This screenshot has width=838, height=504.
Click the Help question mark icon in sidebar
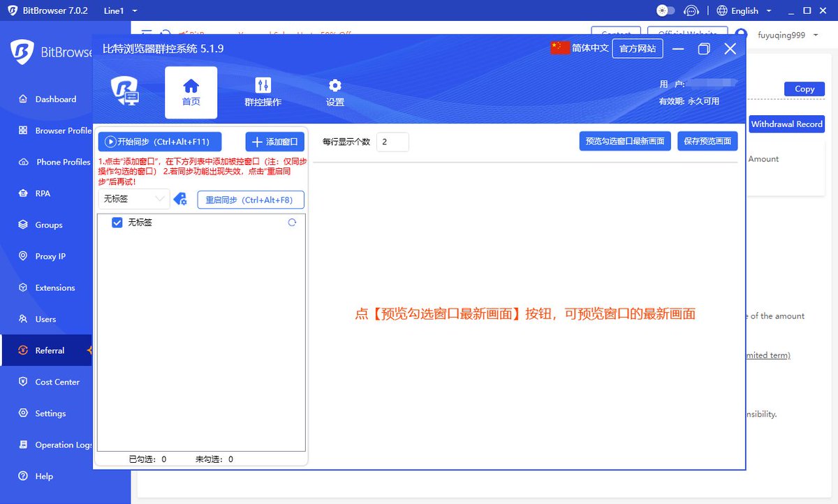[x=23, y=476]
